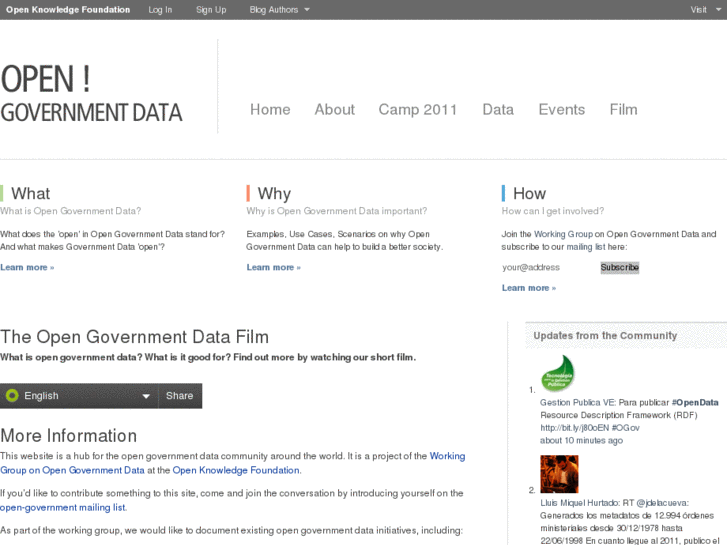Click the #OpenData hashtag link
The height and width of the screenshot is (545, 727).
pos(695,402)
